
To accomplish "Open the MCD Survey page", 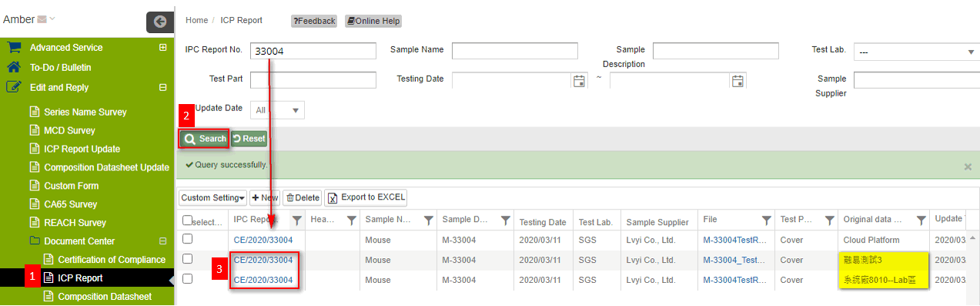I will 69,130.
